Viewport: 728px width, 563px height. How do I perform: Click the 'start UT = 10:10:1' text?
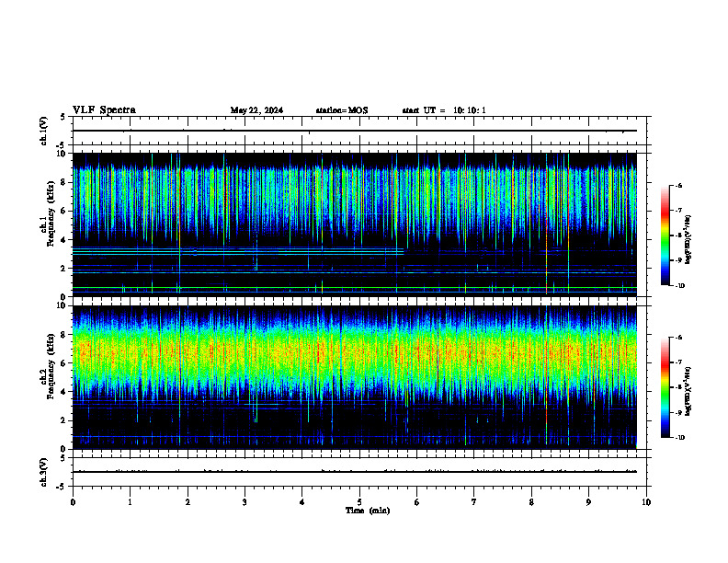tap(444, 110)
